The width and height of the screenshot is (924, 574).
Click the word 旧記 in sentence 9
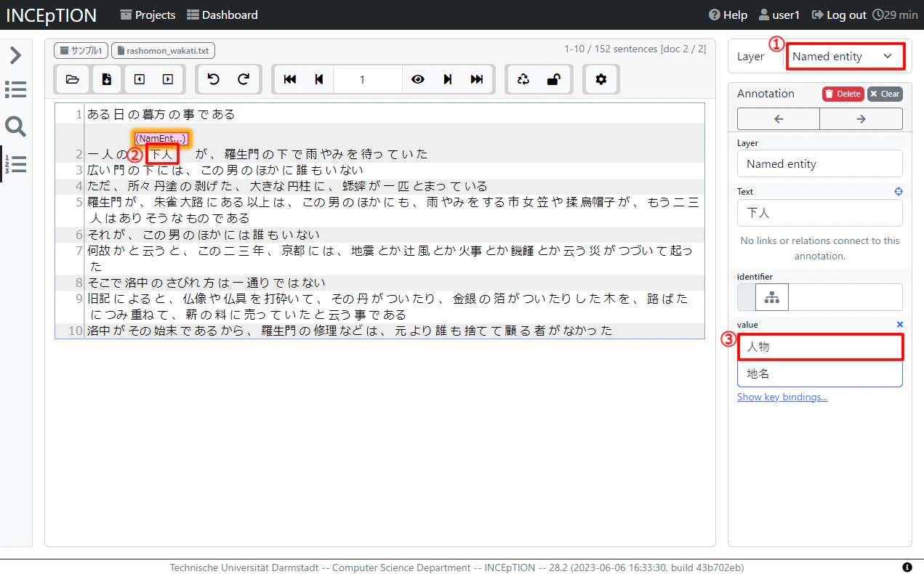coord(100,299)
